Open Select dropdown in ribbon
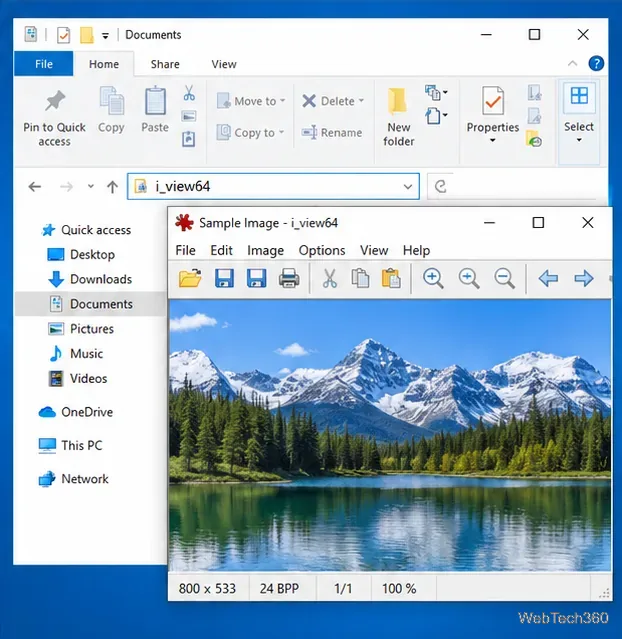 click(579, 140)
